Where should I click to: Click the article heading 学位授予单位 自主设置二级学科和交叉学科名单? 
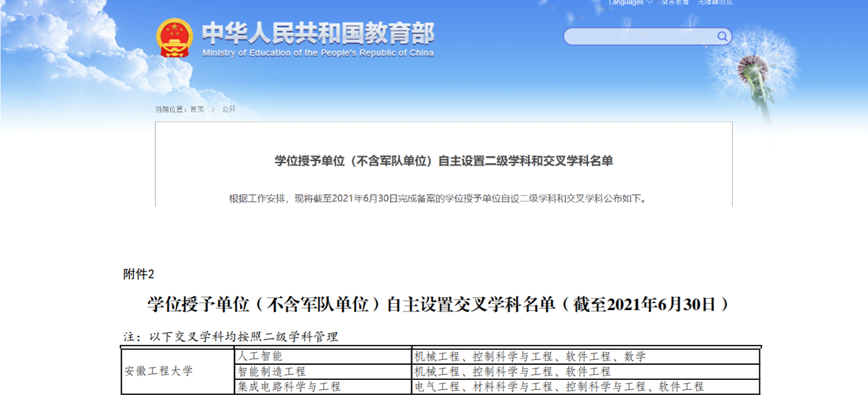pos(443,161)
